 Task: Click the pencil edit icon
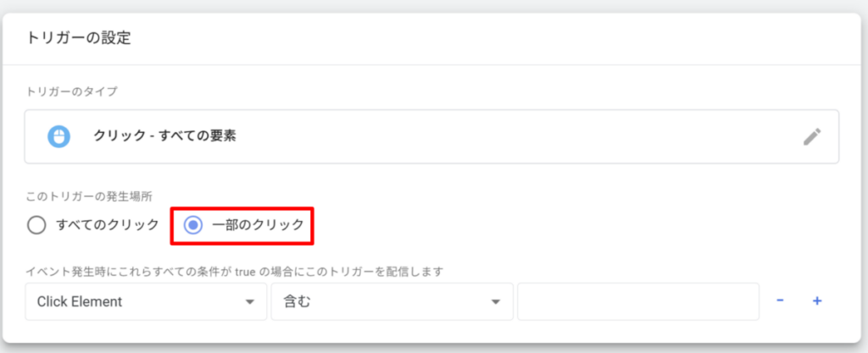(x=812, y=137)
